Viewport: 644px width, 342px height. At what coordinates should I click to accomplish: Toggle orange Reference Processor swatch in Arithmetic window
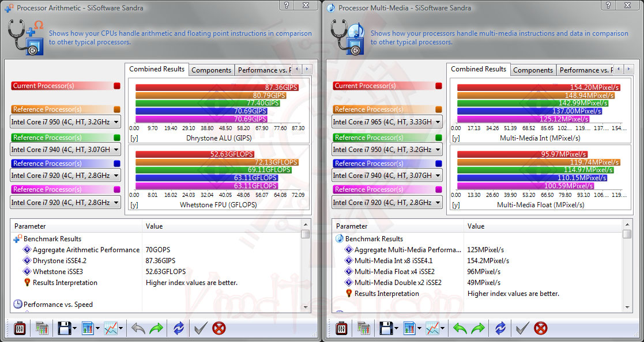pos(117,109)
